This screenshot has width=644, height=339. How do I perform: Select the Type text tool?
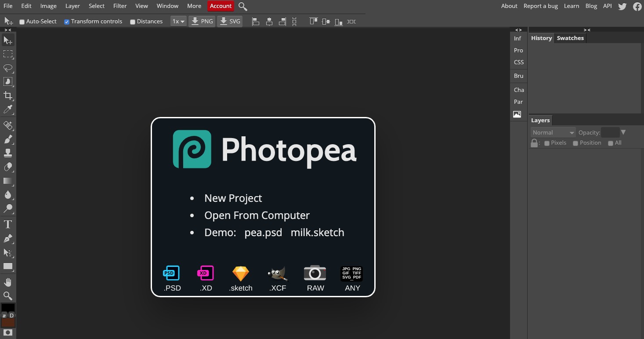tap(8, 225)
